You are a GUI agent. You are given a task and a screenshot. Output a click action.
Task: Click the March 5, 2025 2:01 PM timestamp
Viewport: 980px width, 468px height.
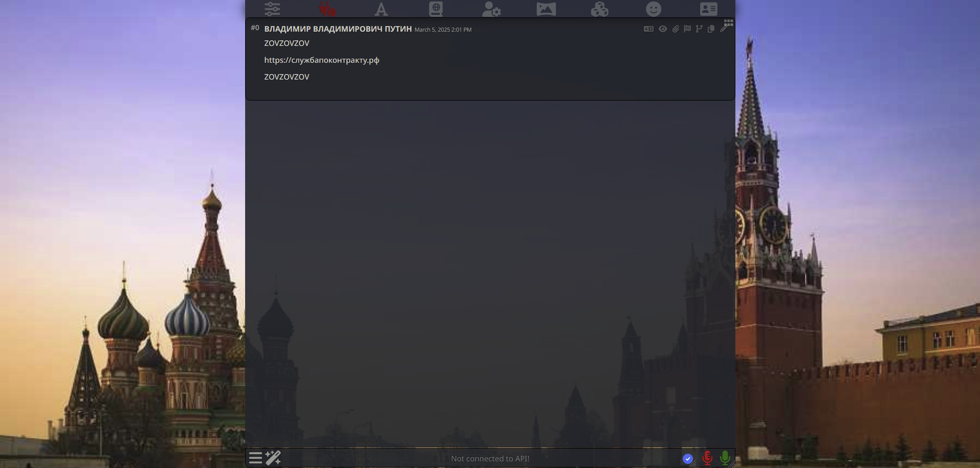(x=443, y=30)
